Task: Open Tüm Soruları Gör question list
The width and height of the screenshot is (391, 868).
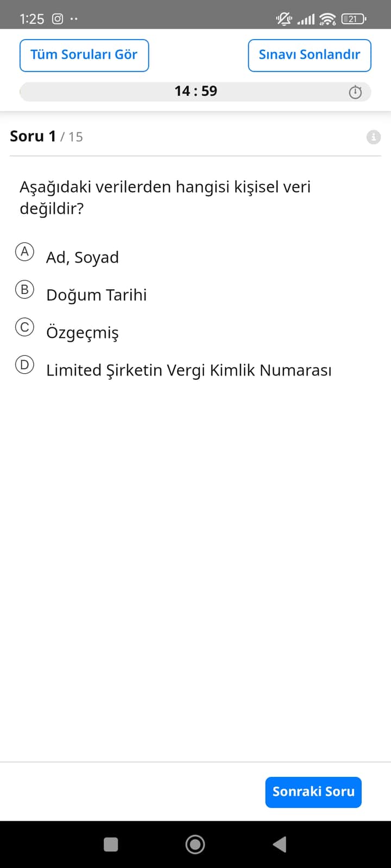Action: click(x=84, y=55)
